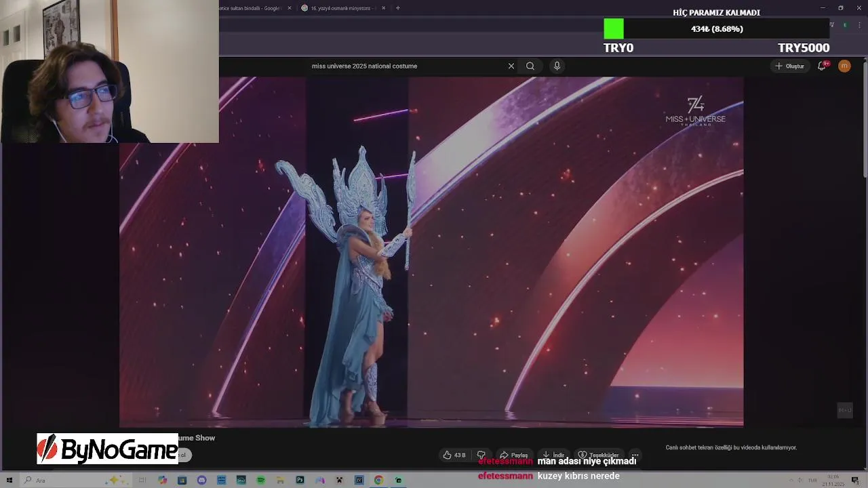Open Spotify from the taskbar
This screenshot has width=868, height=488.
[x=260, y=480]
